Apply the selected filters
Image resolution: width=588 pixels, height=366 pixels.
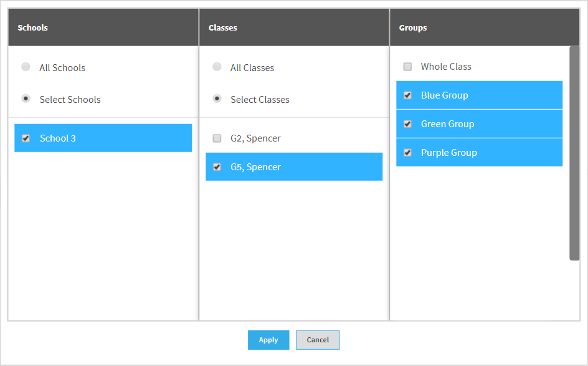[268, 340]
